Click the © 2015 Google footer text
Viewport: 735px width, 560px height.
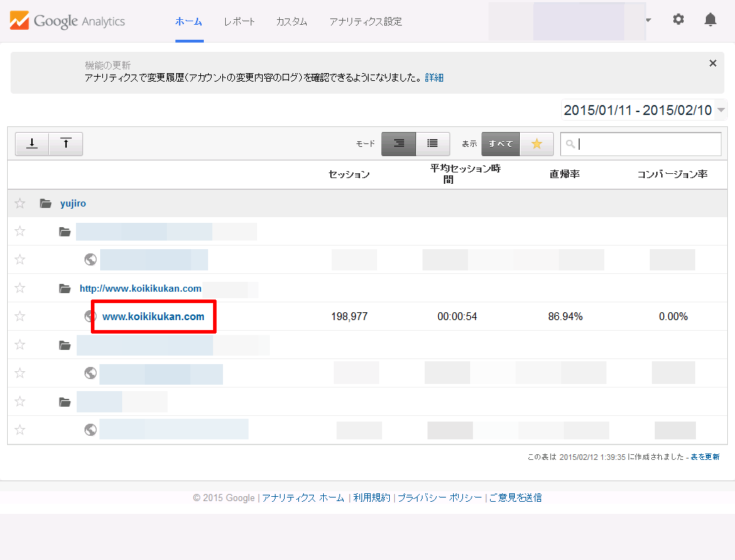click(x=224, y=498)
